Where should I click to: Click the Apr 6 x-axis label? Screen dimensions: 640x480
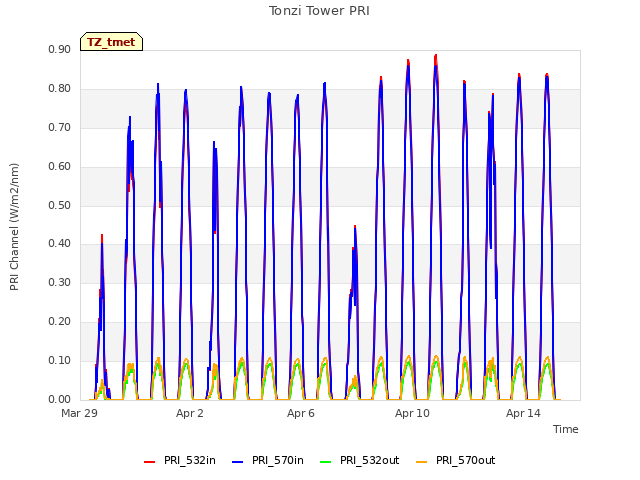pyautogui.click(x=301, y=413)
